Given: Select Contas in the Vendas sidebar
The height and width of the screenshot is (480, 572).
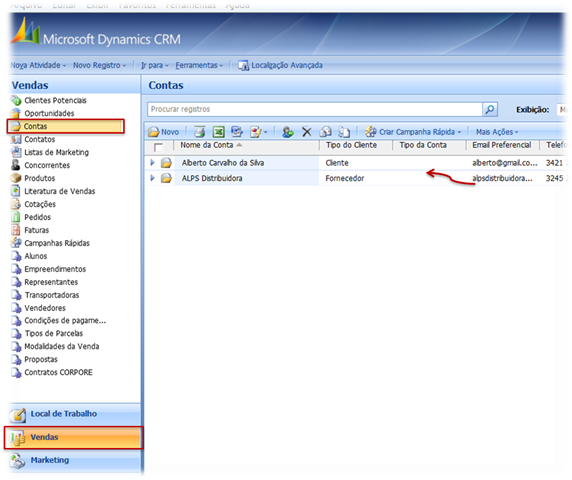Looking at the screenshot, I should [66, 126].
